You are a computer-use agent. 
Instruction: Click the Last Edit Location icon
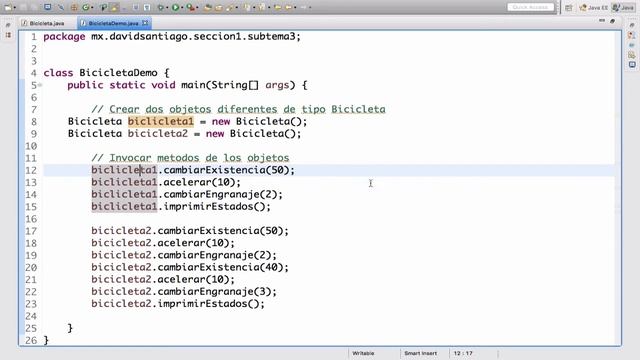pos(278,7)
